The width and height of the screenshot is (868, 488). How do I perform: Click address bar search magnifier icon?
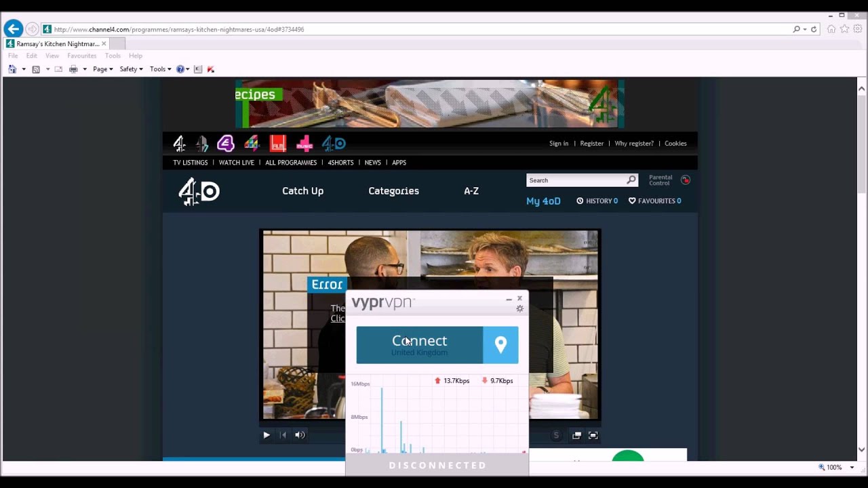pyautogui.click(x=797, y=29)
